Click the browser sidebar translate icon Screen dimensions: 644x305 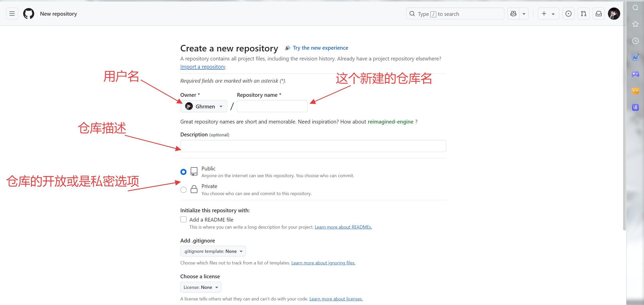(x=635, y=108)
